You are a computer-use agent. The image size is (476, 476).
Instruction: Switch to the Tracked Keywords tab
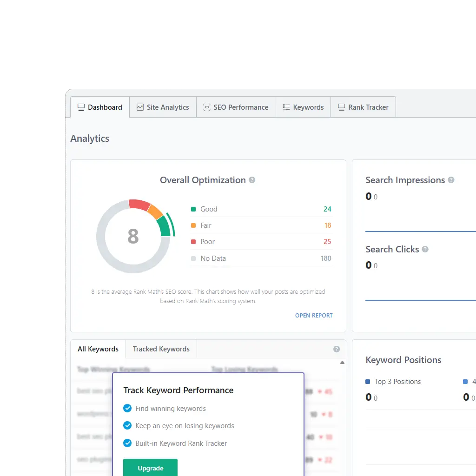[161, 349]
